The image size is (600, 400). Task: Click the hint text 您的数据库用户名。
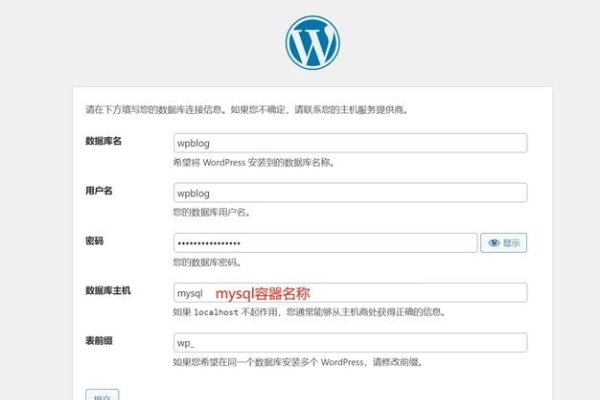[212, 212]
